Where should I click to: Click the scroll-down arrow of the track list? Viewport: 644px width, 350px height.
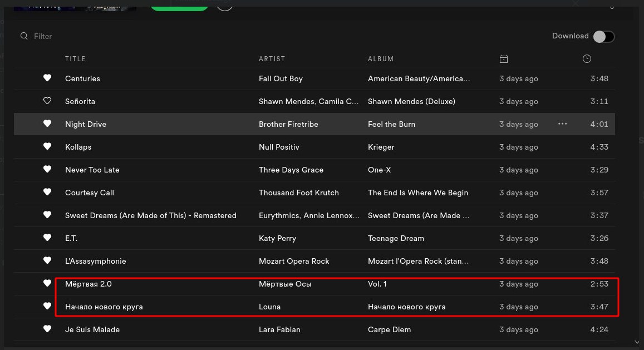[637, 342]
